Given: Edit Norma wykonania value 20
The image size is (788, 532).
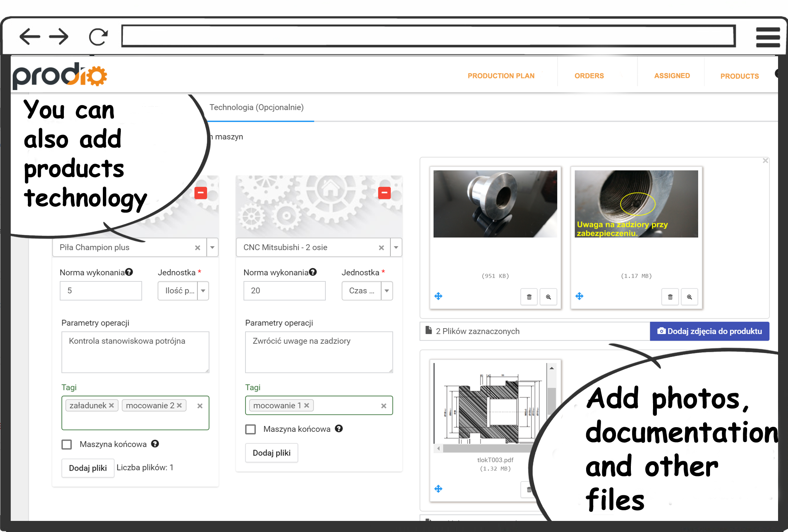Looking at the screenshot, I should [284, 291].
